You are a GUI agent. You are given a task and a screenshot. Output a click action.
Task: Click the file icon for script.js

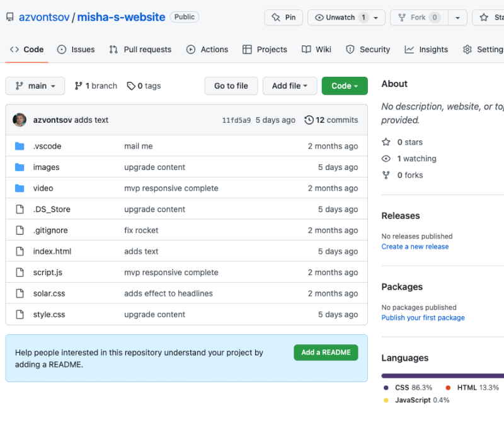20,273
